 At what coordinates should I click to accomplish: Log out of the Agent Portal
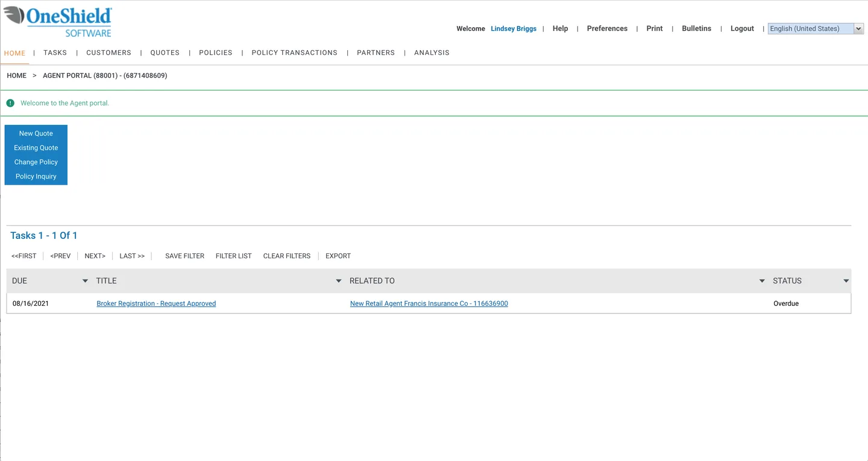point(742,28)
